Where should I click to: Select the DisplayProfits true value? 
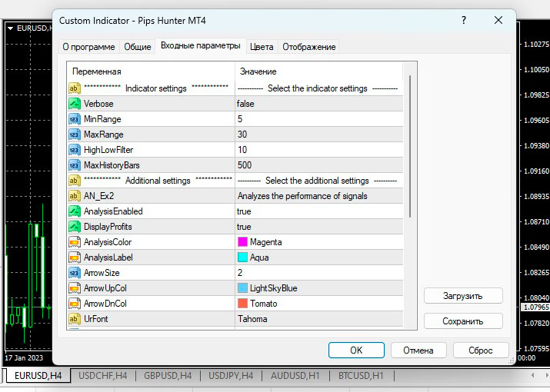click(x=245, y=227)
